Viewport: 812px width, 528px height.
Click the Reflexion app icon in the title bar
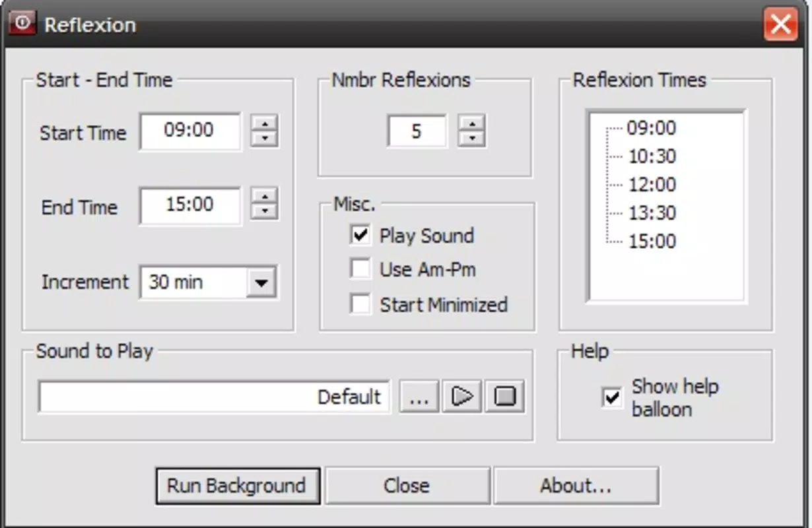[22, 23]
